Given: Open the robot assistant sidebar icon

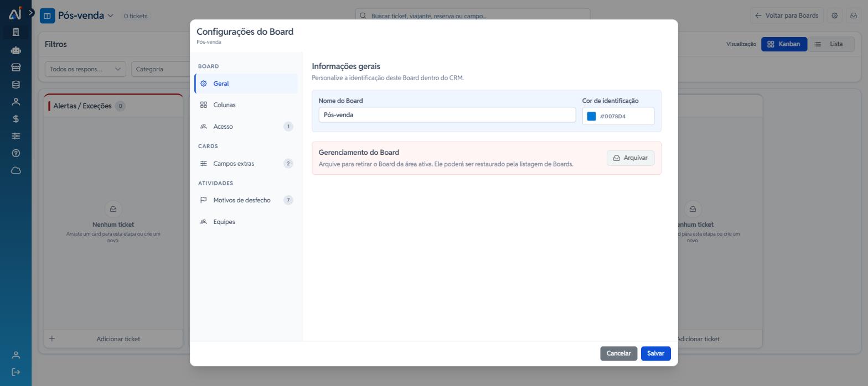Looking at the screenshot, I should pyautogui.click(x=15, y=50).
